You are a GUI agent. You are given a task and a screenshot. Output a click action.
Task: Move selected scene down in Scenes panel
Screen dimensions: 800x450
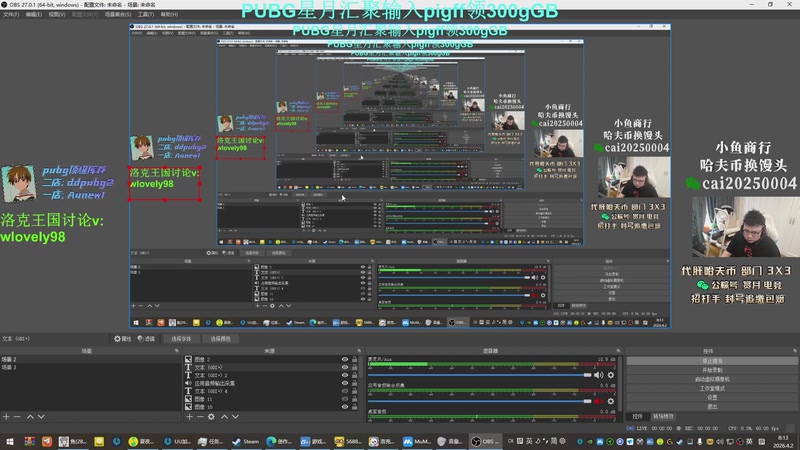point(41,417)
